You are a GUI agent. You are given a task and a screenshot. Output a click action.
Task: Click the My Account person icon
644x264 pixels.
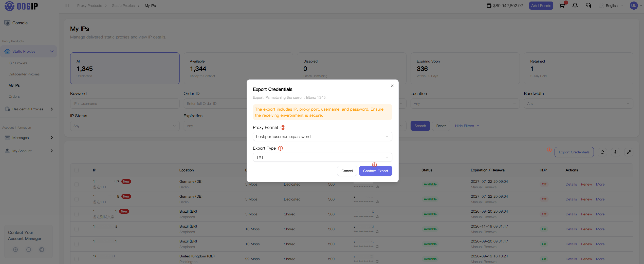[x=7, y=151]
